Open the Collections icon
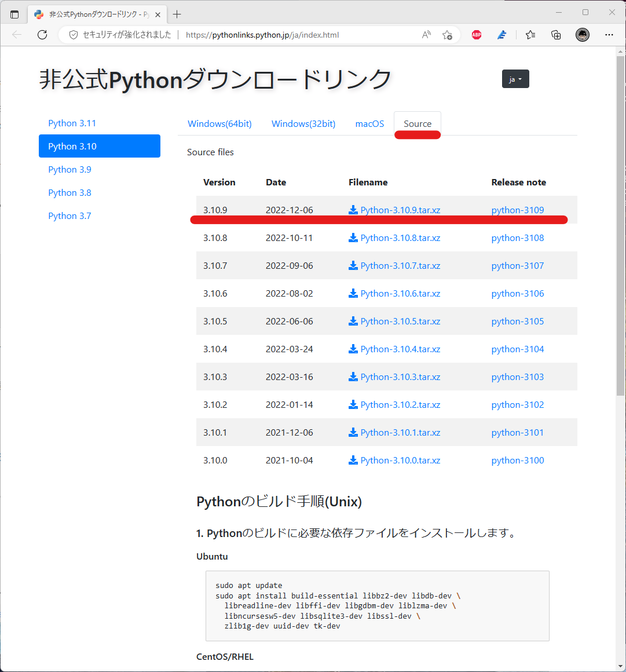The image size is (626, 672). coord(556,35)
